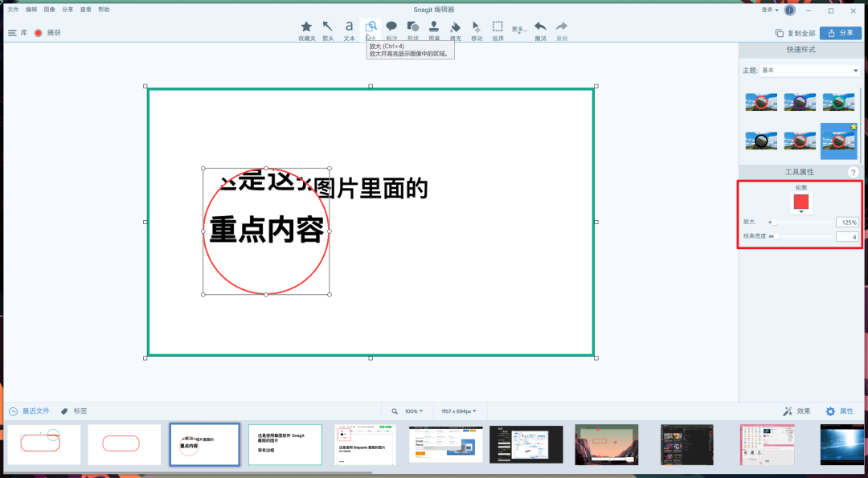Toggle the Properties (属性) panel

[839, 411]
